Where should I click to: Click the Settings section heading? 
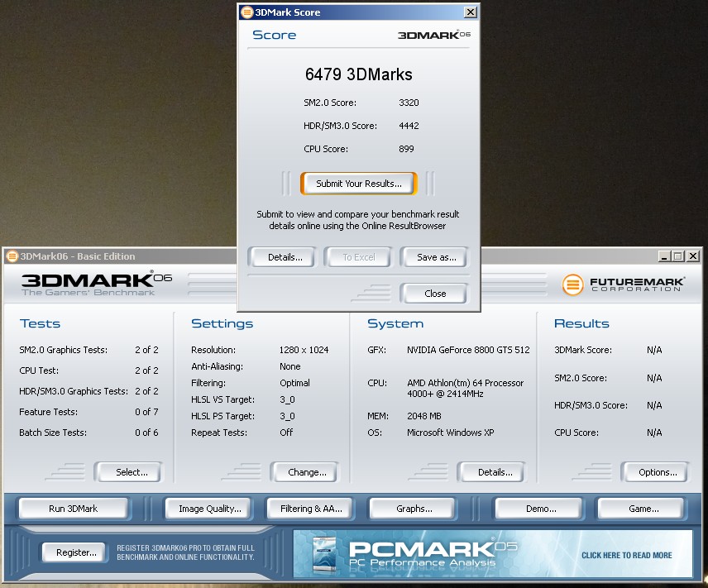point(222,324)
